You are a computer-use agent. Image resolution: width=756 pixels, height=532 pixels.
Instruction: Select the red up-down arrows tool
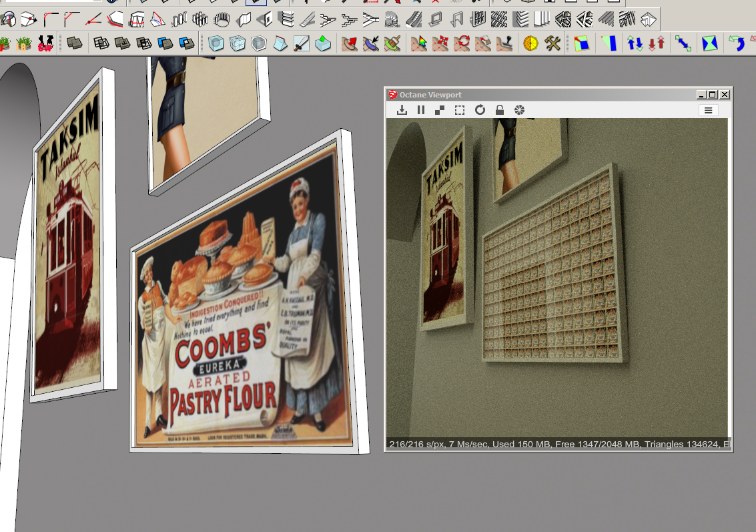point(656,43)
